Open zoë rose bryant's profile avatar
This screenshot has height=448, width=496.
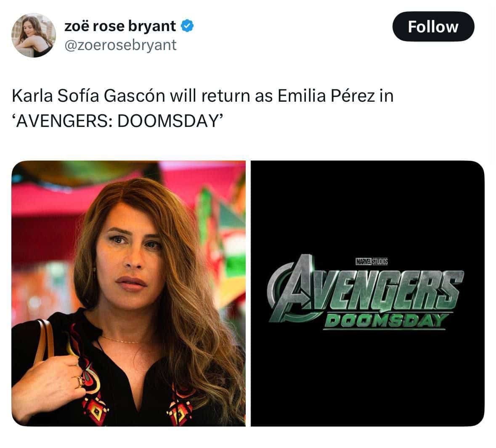pyautogui.click(x=34, y=35)
